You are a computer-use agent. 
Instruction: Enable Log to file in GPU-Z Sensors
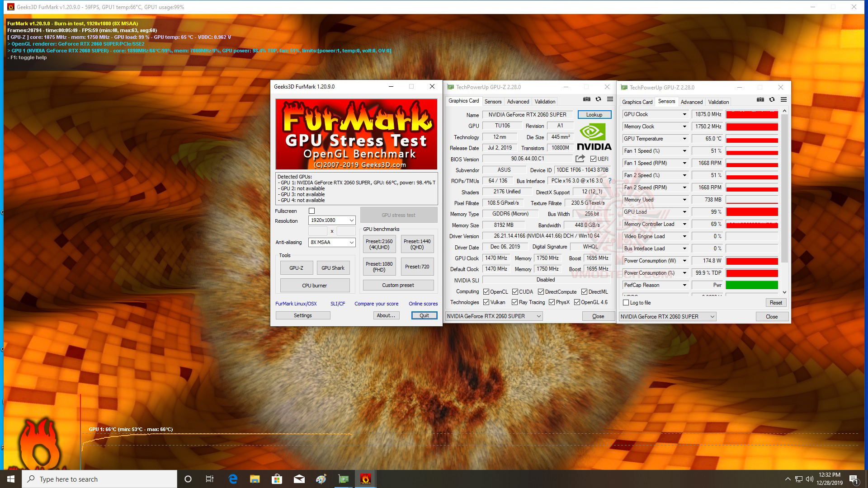coord(626,303)
